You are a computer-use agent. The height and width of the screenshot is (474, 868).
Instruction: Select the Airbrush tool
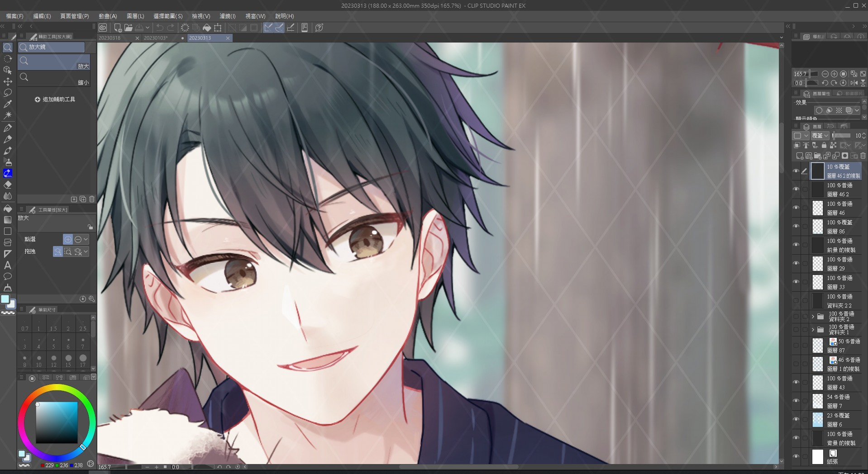point(8,162)
